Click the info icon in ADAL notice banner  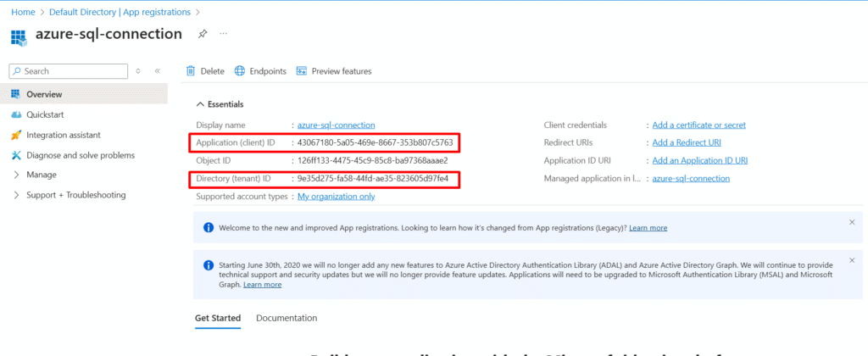(x=209, y=264)
